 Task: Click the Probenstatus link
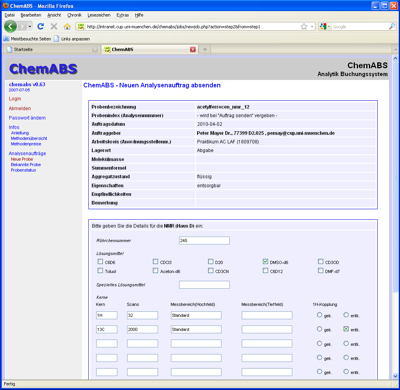pos(23,170)
